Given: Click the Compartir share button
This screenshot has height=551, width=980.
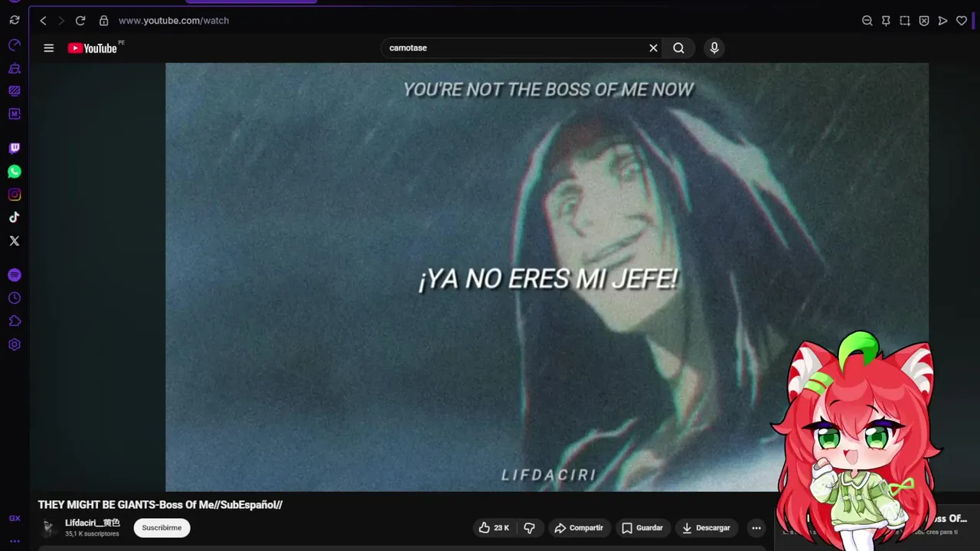Looking at the screenshot, I should (579, 528).
